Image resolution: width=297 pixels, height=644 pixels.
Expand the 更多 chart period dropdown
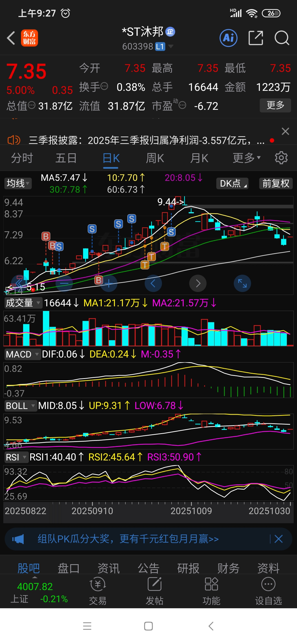point(246,158)
